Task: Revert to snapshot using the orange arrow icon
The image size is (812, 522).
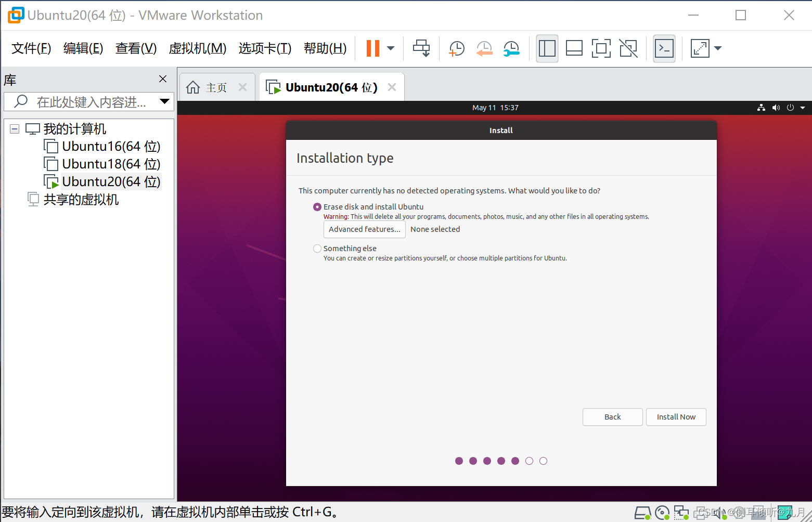Action: [484, 48]
